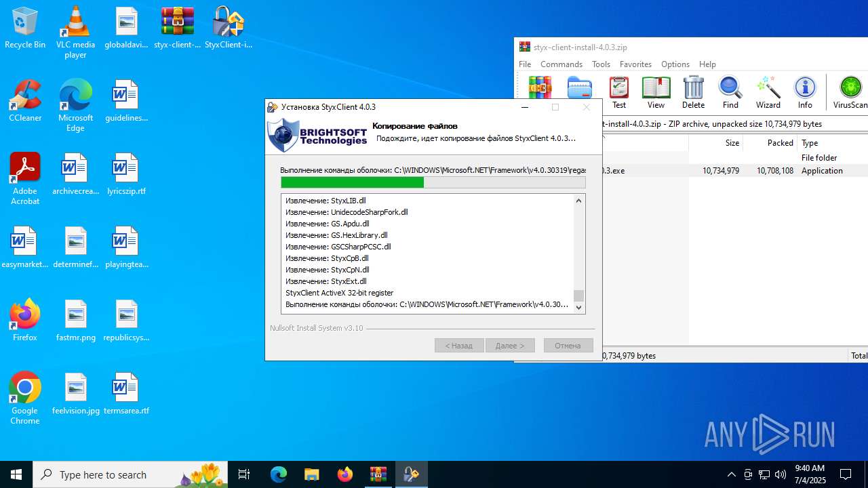
Task: Select determinef image file on desktop
Action: [75, 248]
